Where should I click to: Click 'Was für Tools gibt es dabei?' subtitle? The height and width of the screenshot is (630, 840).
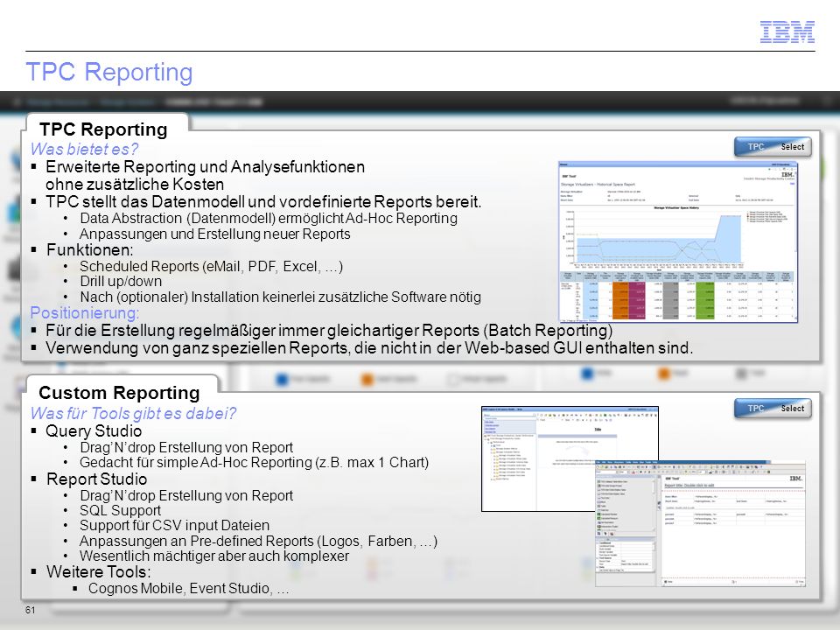133,414
